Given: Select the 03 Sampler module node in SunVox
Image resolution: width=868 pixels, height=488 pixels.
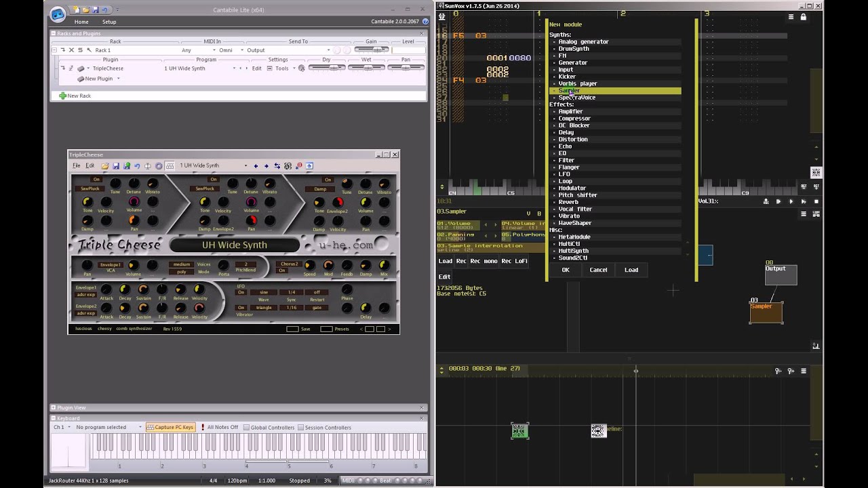Looking at the screenshot, I should tap(766, 312).
